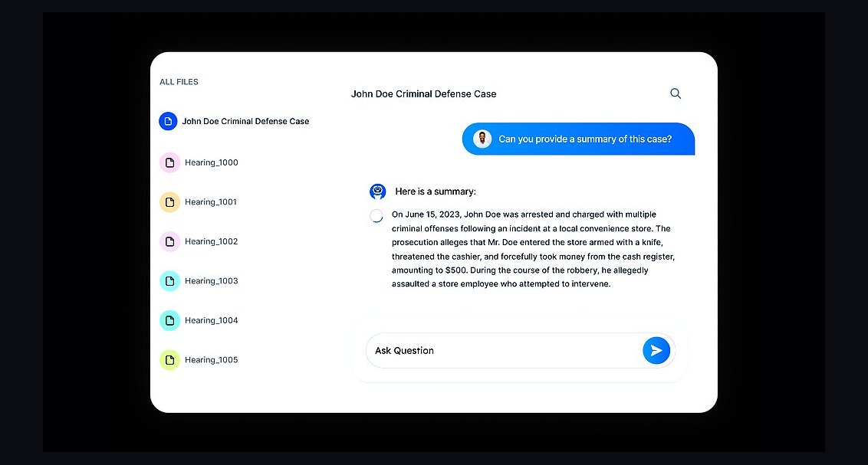This screenshot has width=868, height=465.
Task: Click the Hearing_1004 teal file icon
Action: pyautogui.click(x=170, y=321)
